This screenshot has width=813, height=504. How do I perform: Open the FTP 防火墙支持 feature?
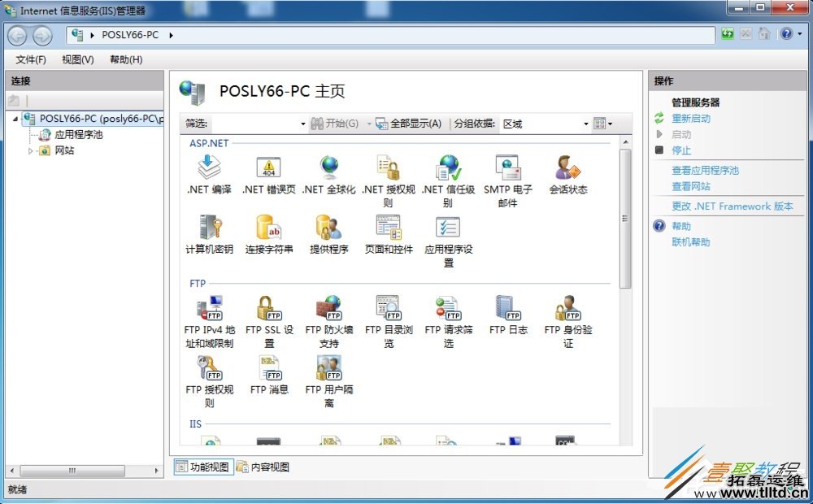coord(328,313)
